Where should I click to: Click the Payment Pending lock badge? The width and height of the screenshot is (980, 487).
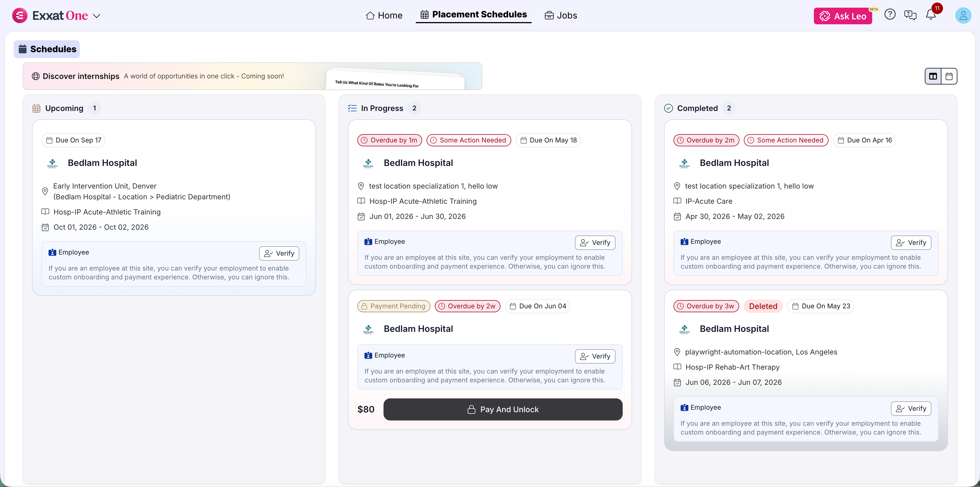coord(394,306)
